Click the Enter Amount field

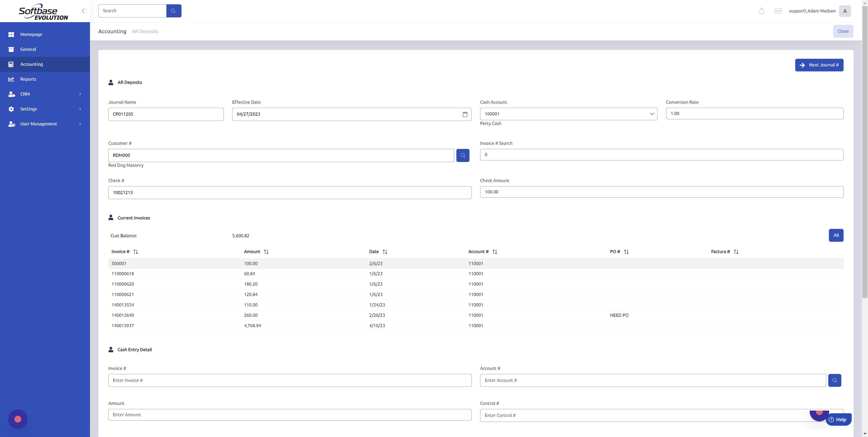point(290,415)
